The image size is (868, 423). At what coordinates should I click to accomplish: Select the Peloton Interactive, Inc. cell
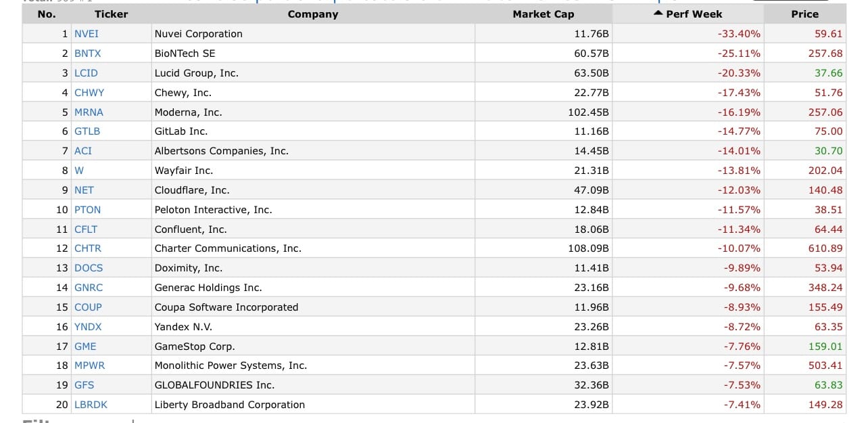[313, 210]
